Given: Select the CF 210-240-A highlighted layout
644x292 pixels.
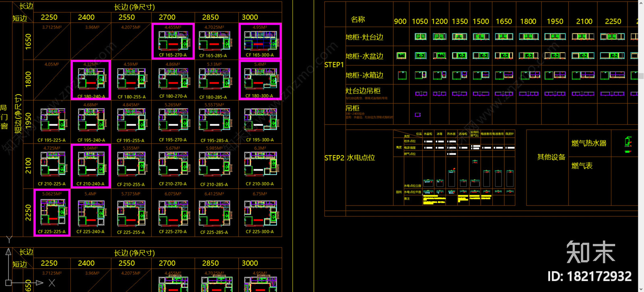Looking at the screenshot, I should [91, 166].
